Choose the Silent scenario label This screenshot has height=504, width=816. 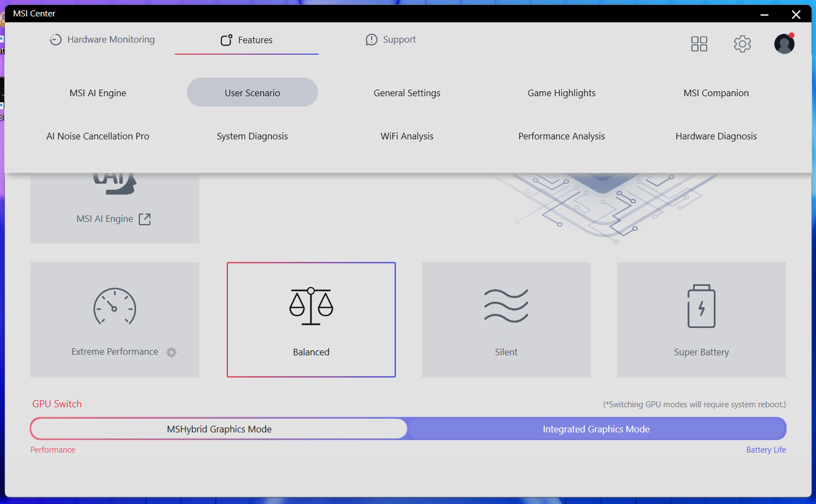pyautogui.click(x=506, y=352)
